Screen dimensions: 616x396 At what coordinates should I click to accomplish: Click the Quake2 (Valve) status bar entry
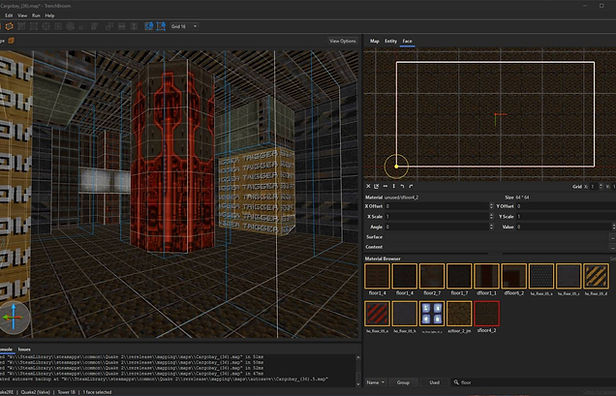coord(35,392)
